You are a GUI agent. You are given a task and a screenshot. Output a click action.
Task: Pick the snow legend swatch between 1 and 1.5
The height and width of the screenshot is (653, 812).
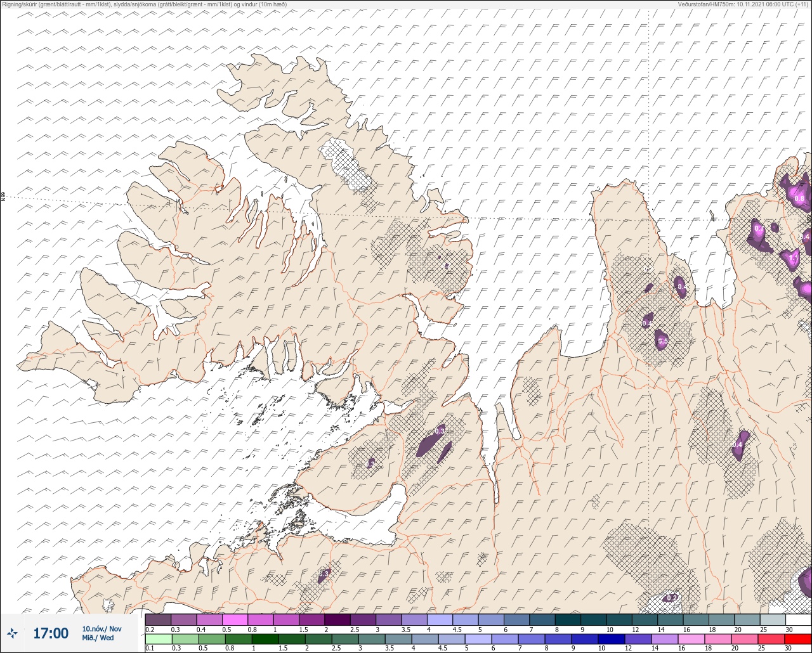(286, 619)
